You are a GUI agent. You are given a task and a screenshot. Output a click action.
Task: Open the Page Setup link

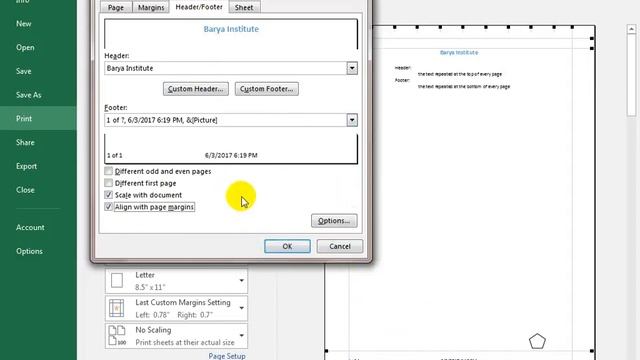[x=227, y=356]
